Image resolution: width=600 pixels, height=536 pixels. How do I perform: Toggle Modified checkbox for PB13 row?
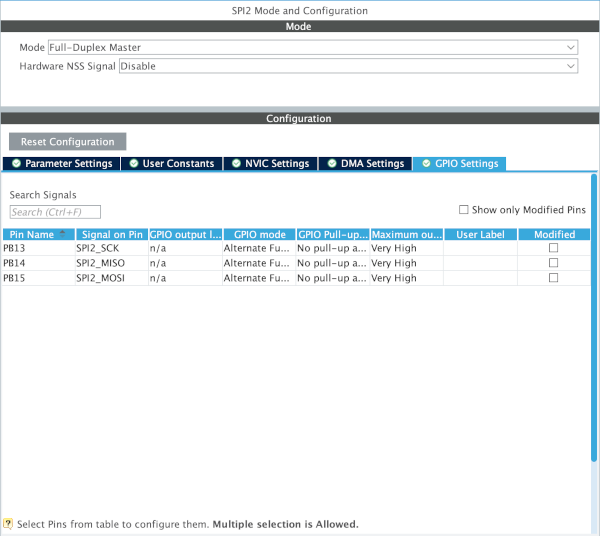553,248
